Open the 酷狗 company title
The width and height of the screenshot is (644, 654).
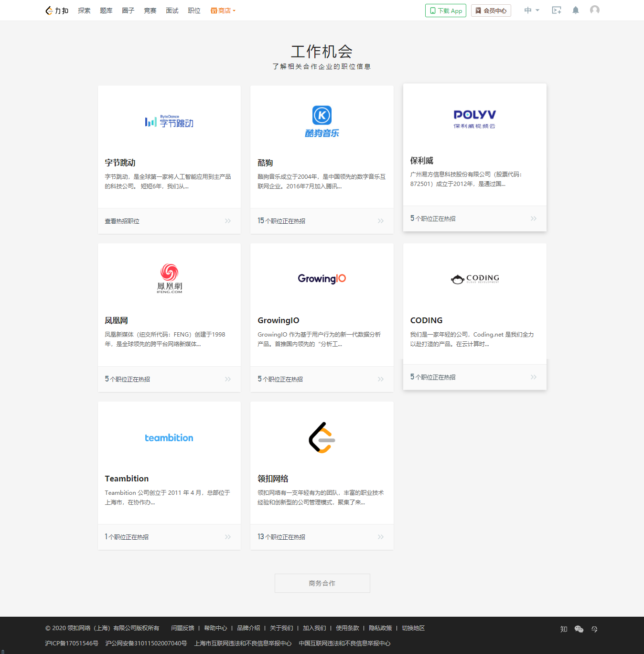click(x=265, y=163)
